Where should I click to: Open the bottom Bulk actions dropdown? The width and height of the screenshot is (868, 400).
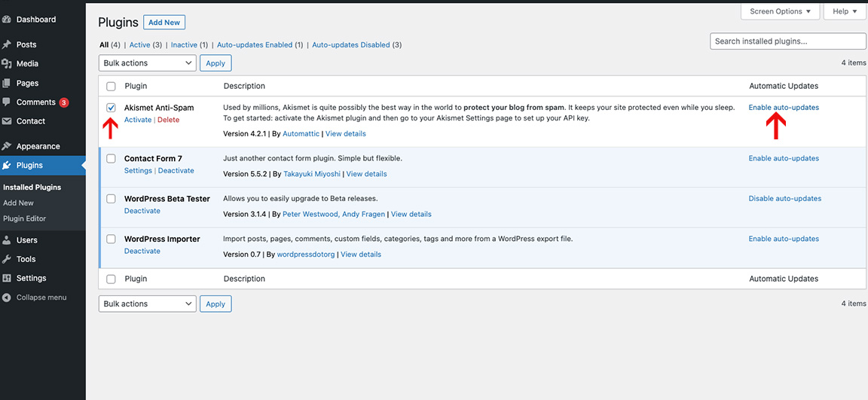pos(147,304)
